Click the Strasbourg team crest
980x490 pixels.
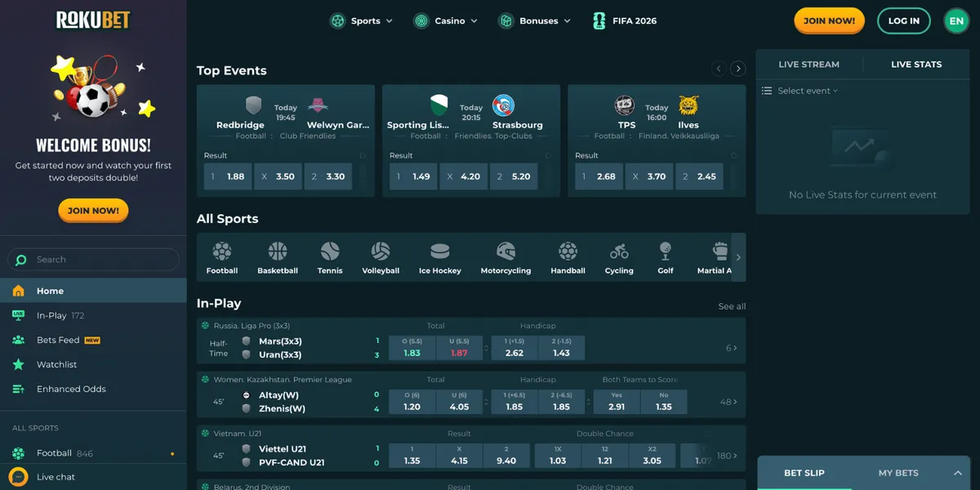tap(503, 105)
